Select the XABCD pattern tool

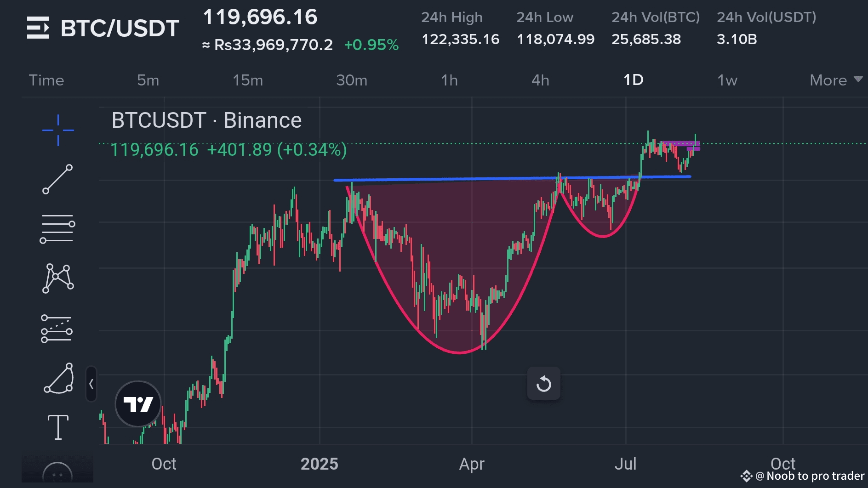tap(58, 278)
